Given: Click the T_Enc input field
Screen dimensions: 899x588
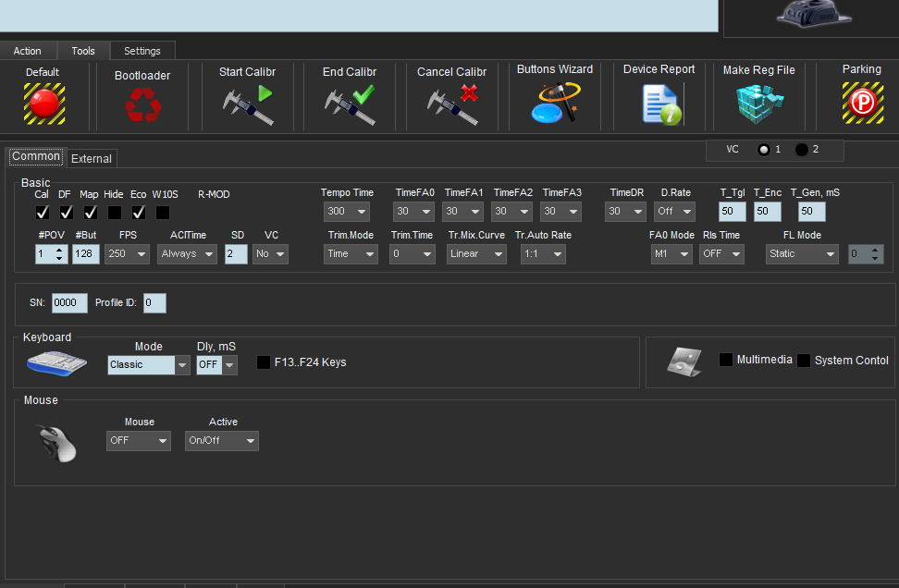Looking at the screenshot, I should [767, 212].
